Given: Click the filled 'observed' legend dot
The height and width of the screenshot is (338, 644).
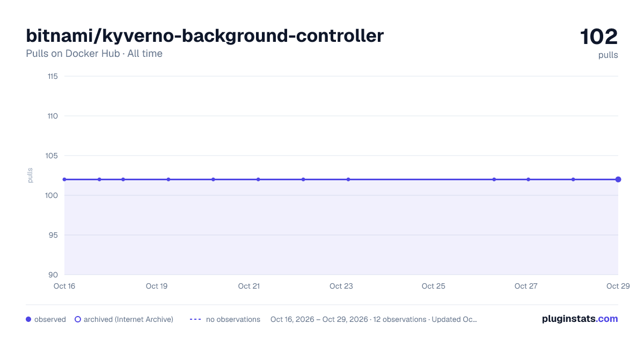Looking at the screenshot, I should pyautogui.click(x=28, y=319).
